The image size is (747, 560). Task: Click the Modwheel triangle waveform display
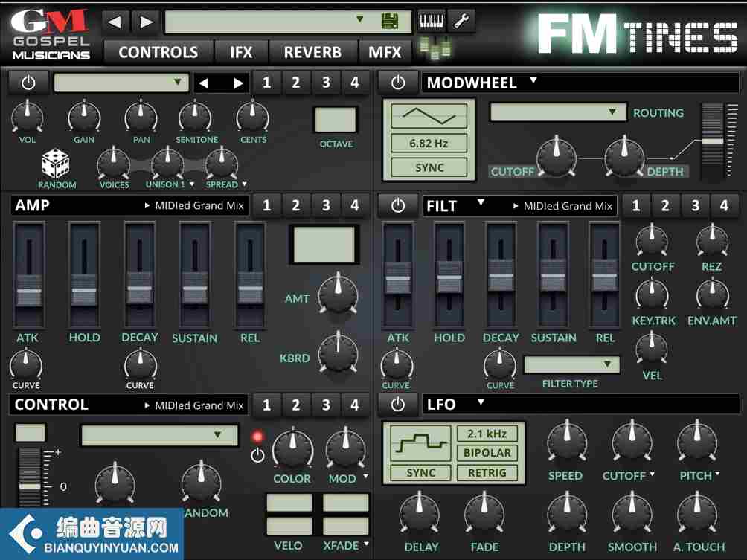(429, 116)
